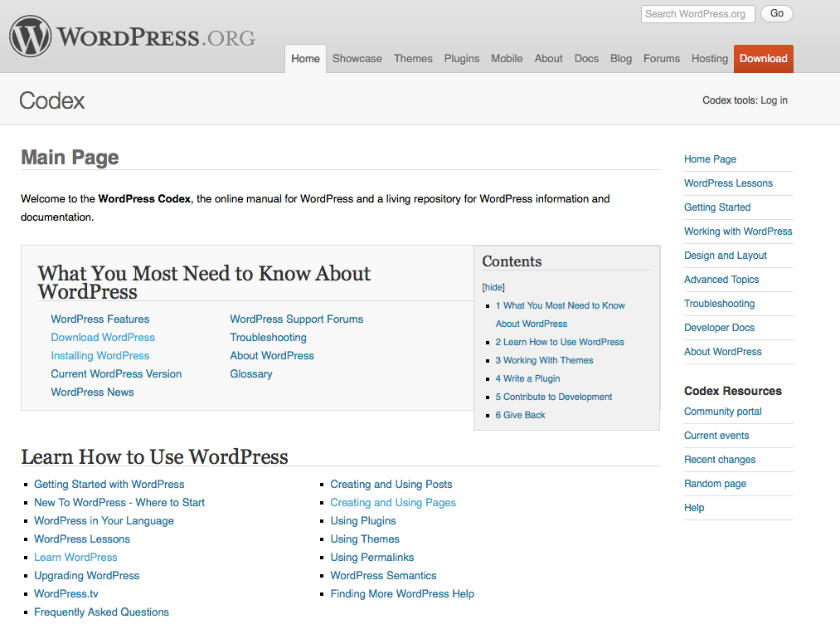Open Home Page in the right sidebar
The image size is (840, 629).
pos(711,159)
